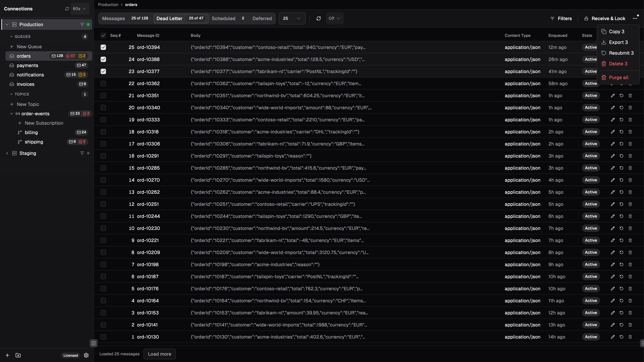Check the ord-10362 row checkbox
The width and height of the screenshot is (644, 362).
[103, 83]
